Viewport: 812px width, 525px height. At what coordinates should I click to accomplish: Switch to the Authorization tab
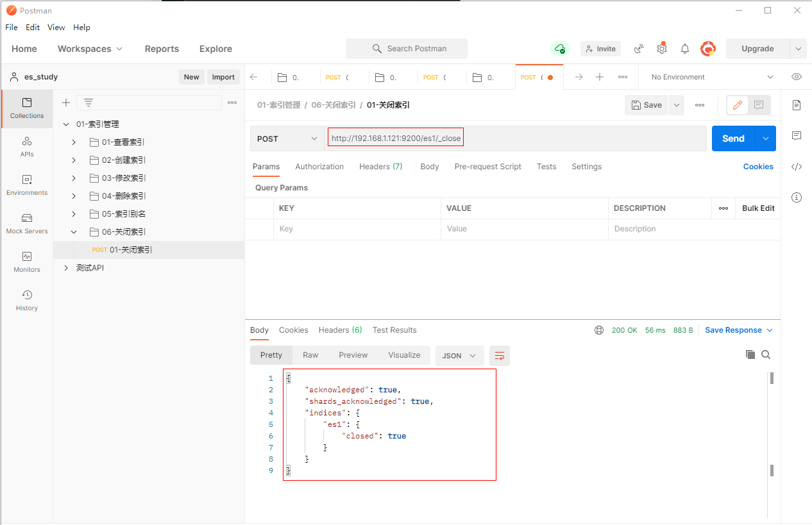tap(319, 167)
